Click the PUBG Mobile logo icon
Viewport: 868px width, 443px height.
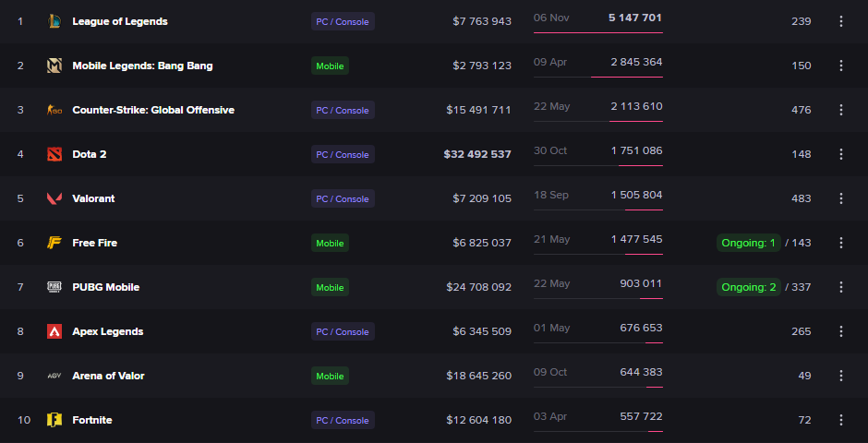[x=54, y=287]
